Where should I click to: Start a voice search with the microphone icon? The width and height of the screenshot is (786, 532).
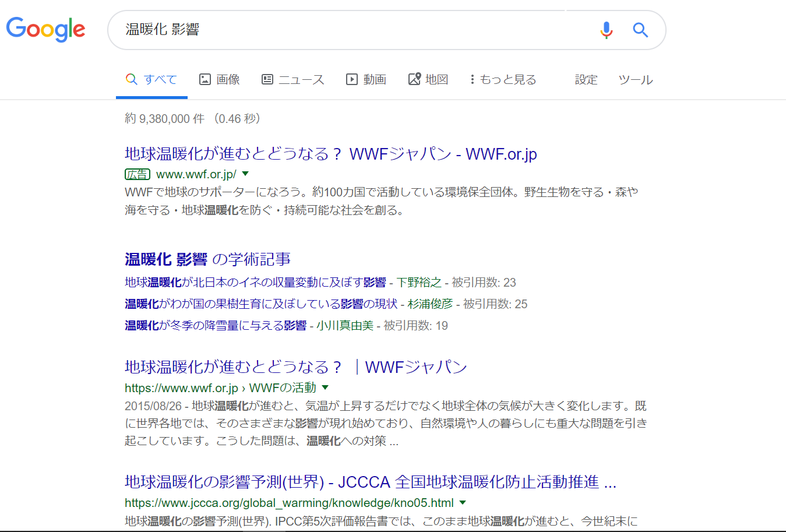tap(606, 30)
